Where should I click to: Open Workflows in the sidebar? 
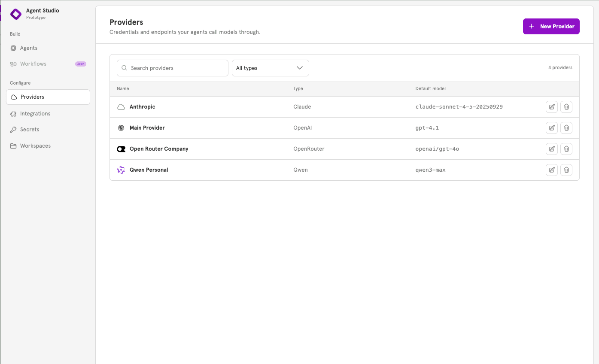[x=48, y=64]
